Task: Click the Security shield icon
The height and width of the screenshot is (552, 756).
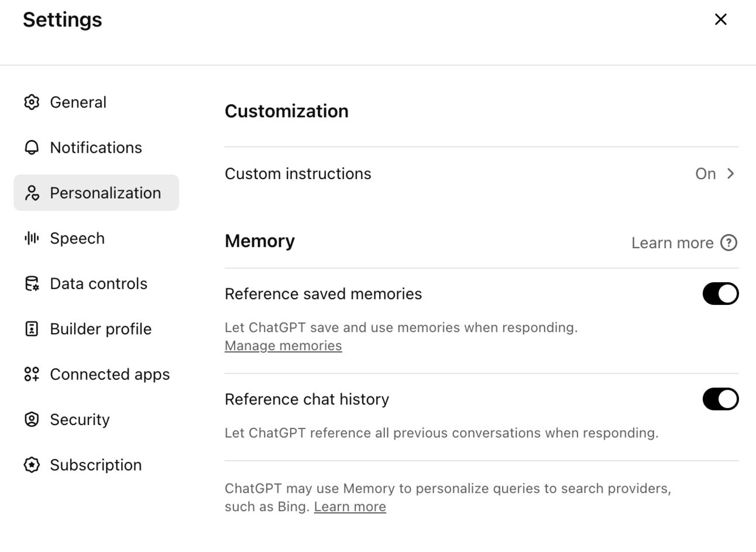Action: [x=32, y=420]
